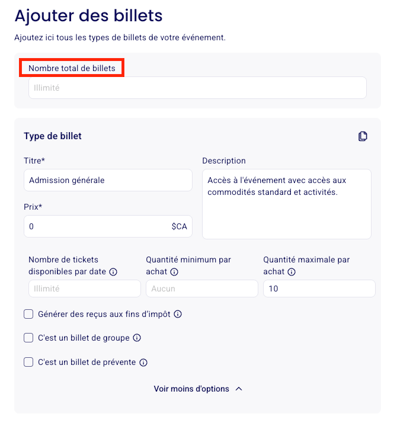The height and width of the screenshot is (423, 397).
Task: Click the duplicate ticket type icon
Action: coord(363,136)
